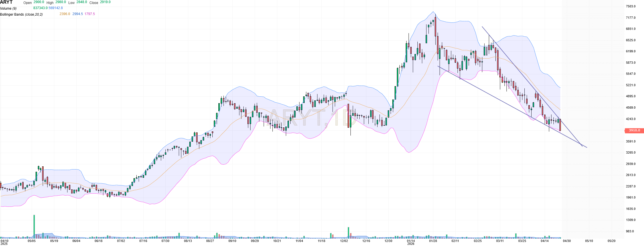Click the "Volume (9)" indicator label
Screen dimensions: 644x246
[x=9, y=9]
